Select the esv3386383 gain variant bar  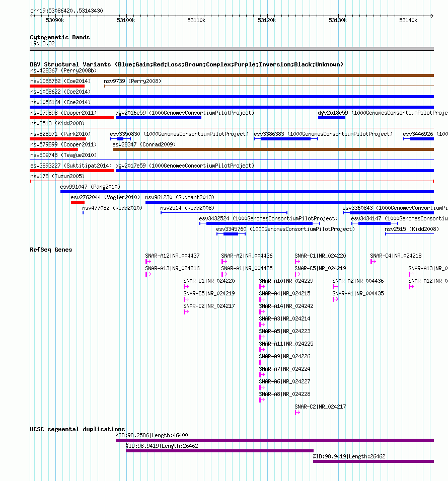[x=286, y=139]
